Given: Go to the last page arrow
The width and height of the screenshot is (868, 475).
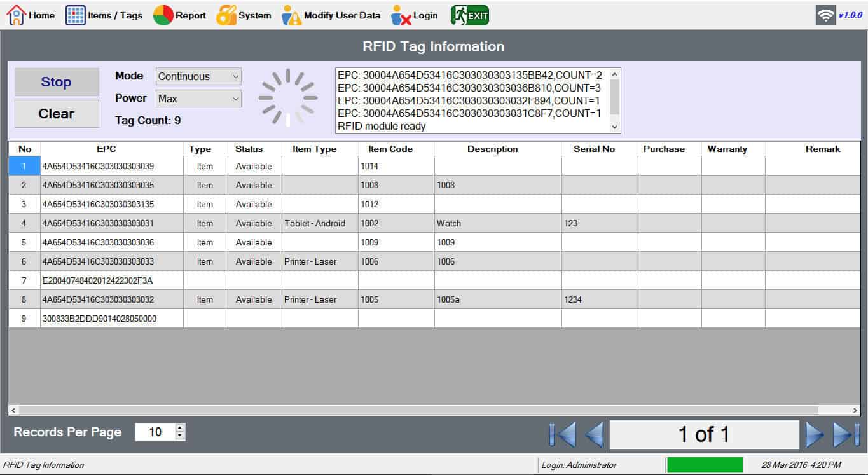Looking at the screenshot, I should (846, 434).
